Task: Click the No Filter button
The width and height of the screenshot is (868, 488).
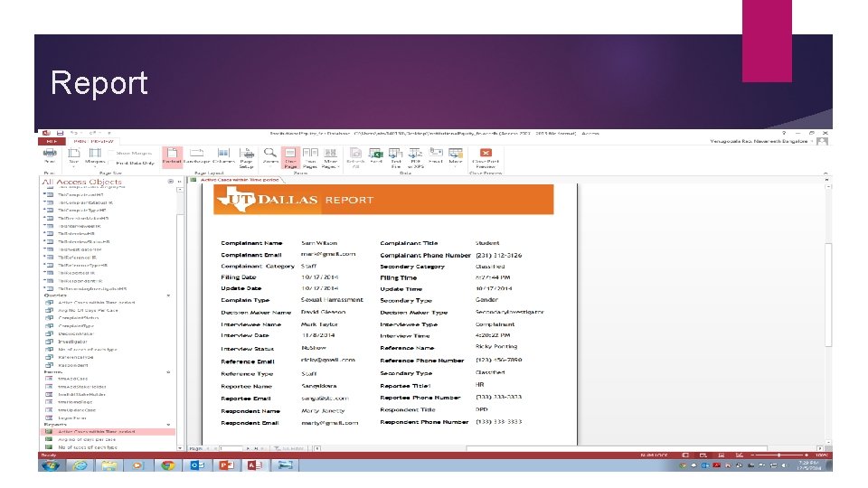Action: tap(288, 448)
